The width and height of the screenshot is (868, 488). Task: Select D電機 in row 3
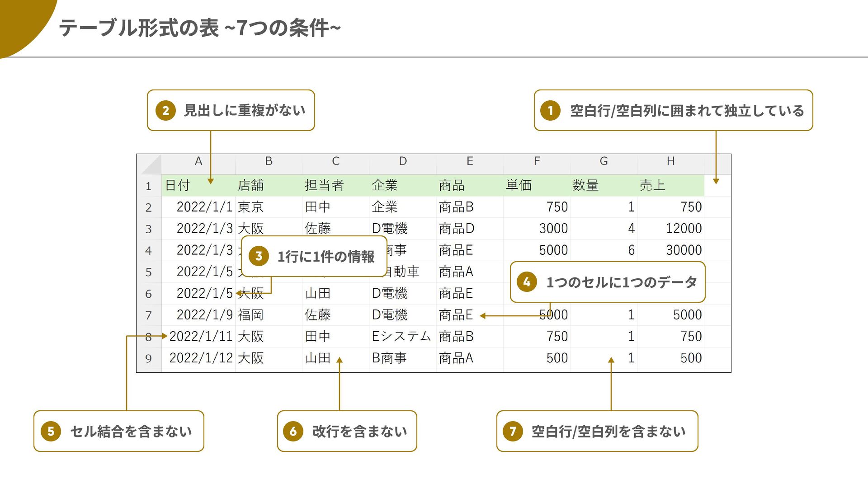[402, 229]
